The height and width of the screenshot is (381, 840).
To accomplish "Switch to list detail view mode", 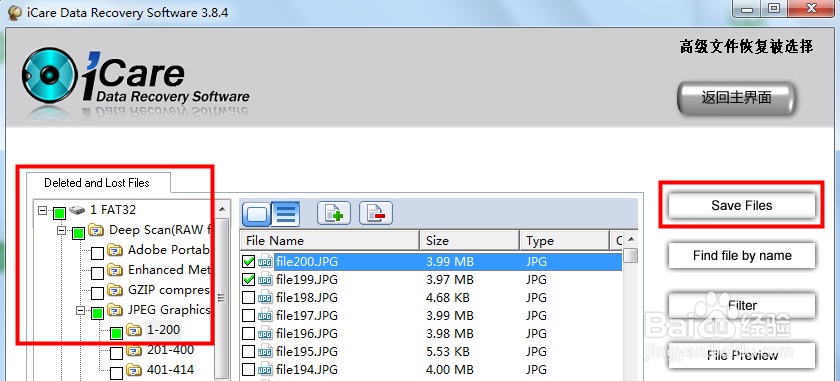I will coord(286,214).
